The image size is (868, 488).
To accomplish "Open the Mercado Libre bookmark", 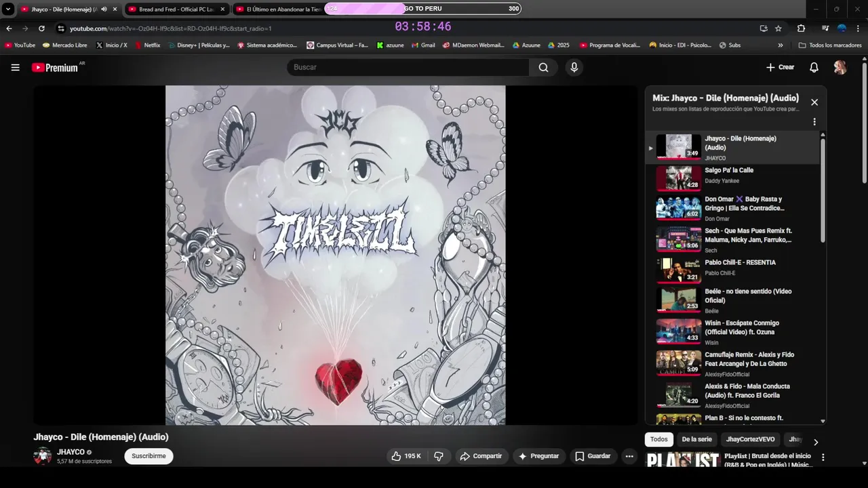I will point(64,45).
